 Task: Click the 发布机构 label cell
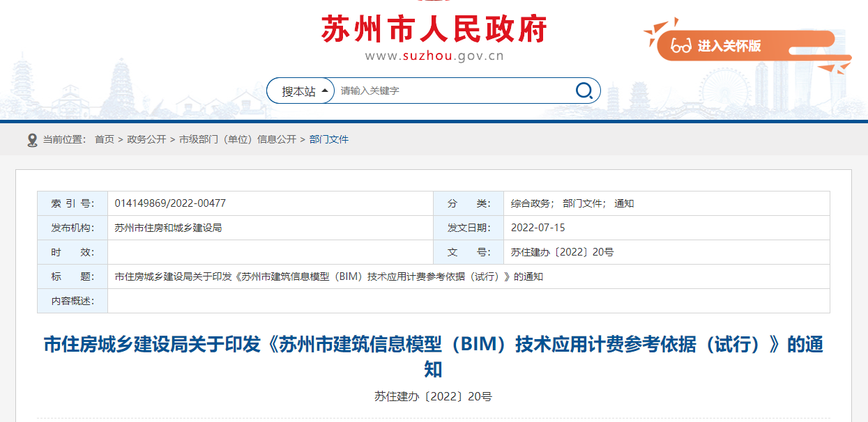click(x=73, y=228)
